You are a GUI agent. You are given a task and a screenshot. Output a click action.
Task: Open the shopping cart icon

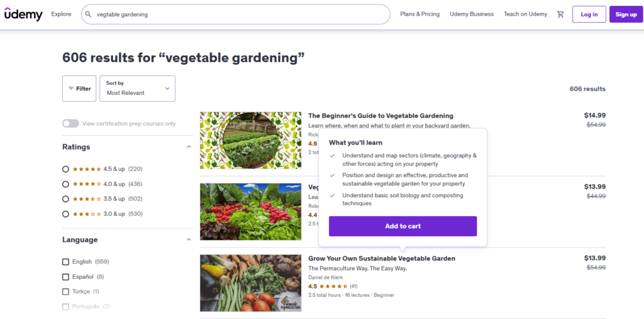point(560,14)
